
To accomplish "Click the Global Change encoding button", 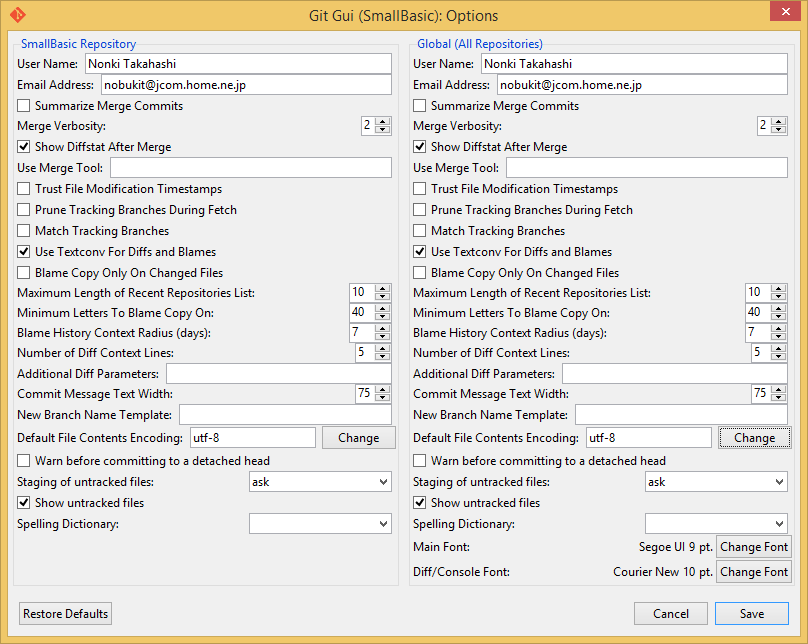I will (x=754, y=438).
